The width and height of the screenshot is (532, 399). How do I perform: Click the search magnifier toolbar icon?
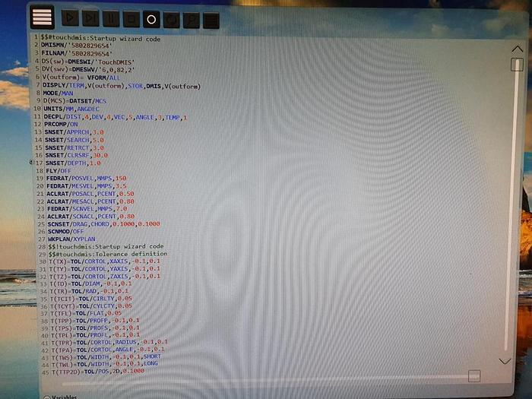click(x=192, y=18)
